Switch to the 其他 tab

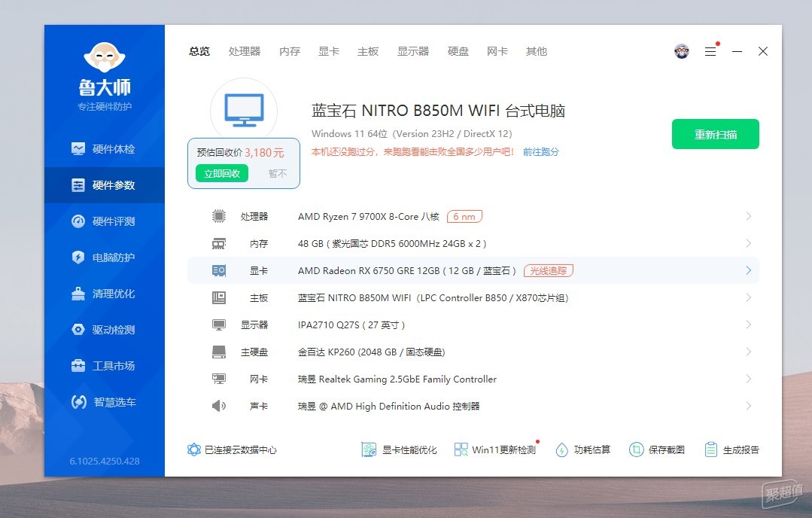coord(537,51)
